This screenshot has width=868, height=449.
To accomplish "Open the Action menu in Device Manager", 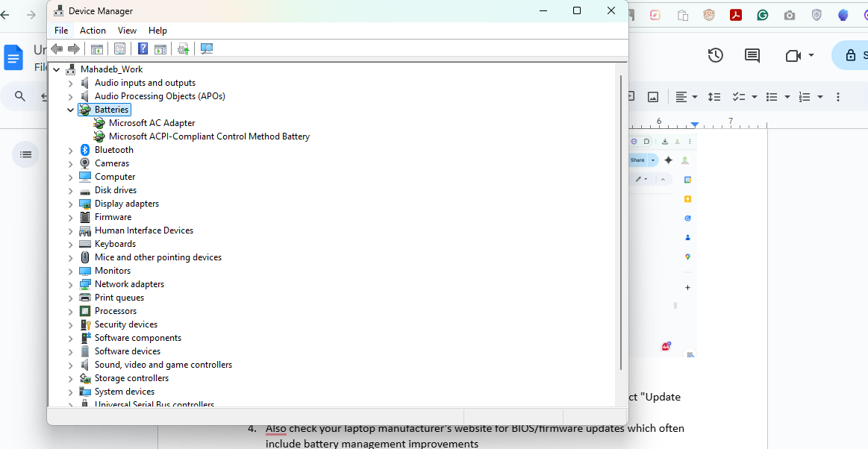I will [x=93, y=30].
